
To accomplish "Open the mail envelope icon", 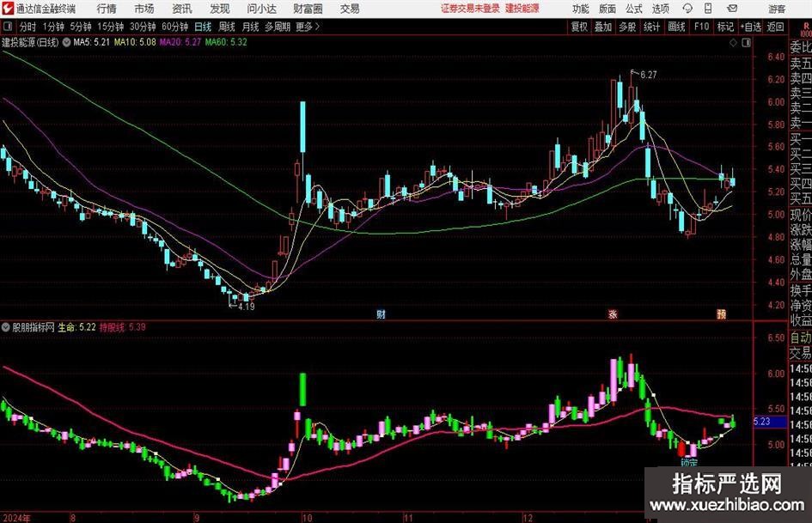I will (732, 9).
